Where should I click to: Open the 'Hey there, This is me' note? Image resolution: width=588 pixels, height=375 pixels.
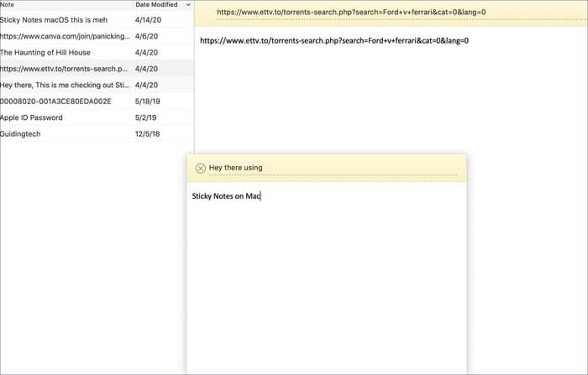(x=66, y=85)
